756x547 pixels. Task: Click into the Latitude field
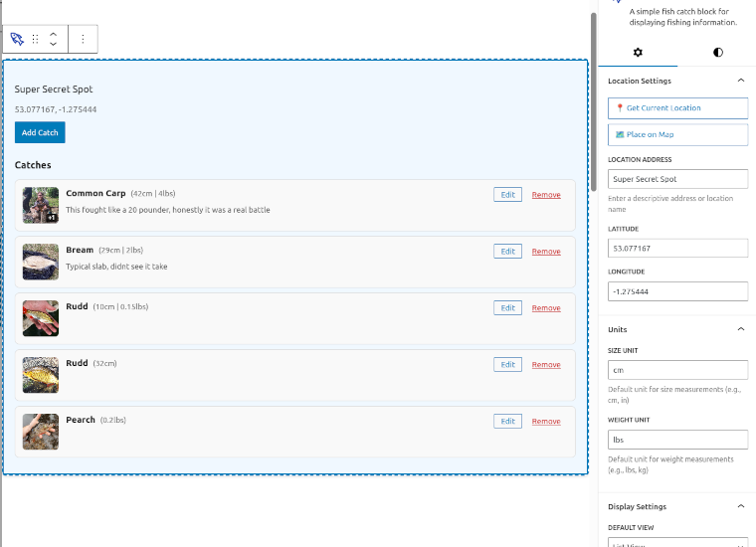click(677, 248)
